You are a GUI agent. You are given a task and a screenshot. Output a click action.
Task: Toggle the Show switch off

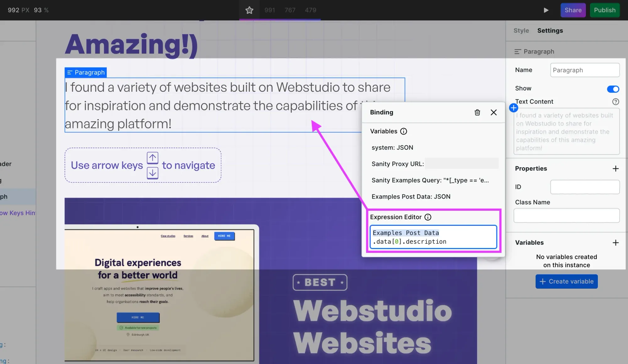(613, 89)
